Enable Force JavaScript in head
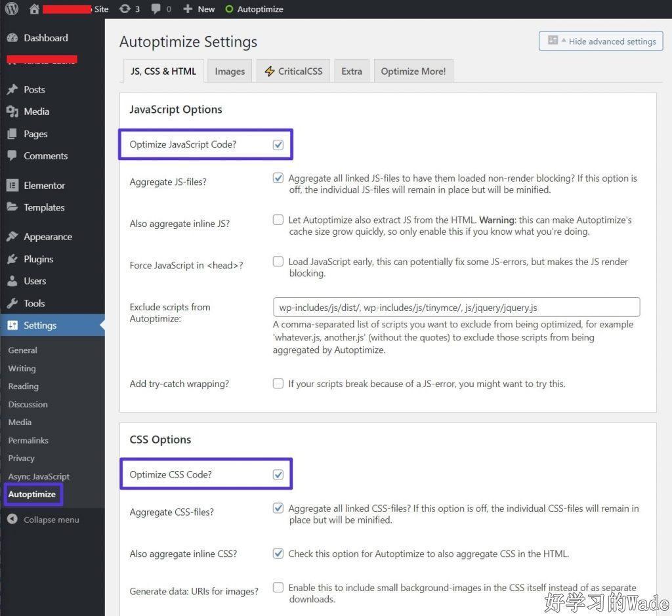This screenshot has height=616, width=672. click(278, 261)
